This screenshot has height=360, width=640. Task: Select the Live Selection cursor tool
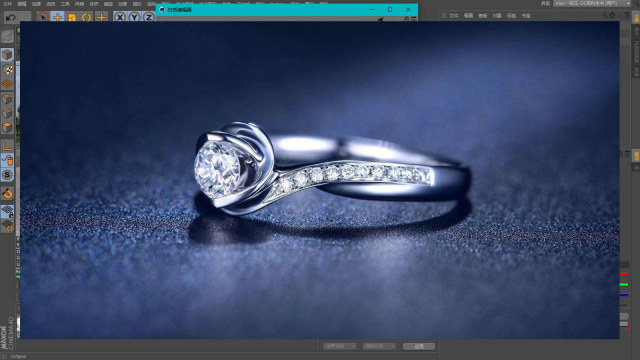tap(43, 18)
